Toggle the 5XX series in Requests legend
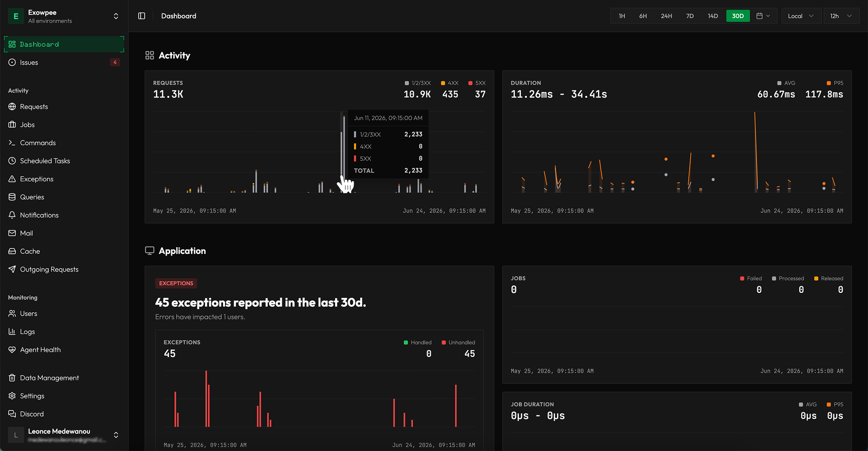The width and height of the screenshot is (868, 451). click(x=477, y=83)
